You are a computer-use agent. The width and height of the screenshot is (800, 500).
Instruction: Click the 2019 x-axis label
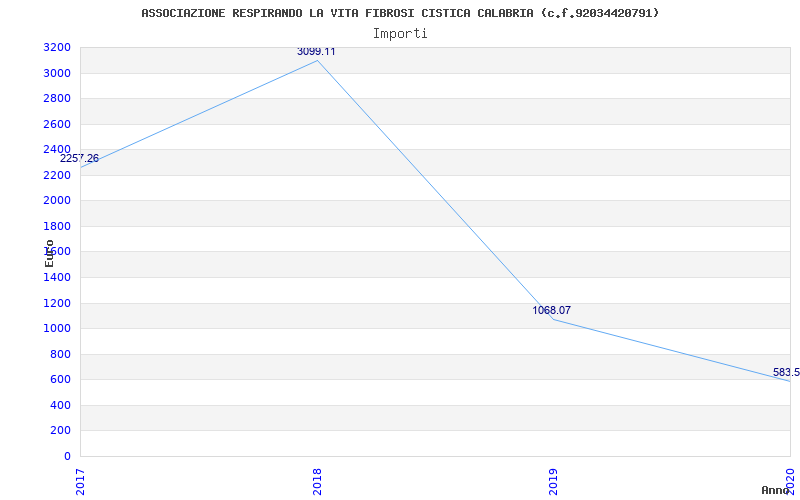[x=554, y=482]
